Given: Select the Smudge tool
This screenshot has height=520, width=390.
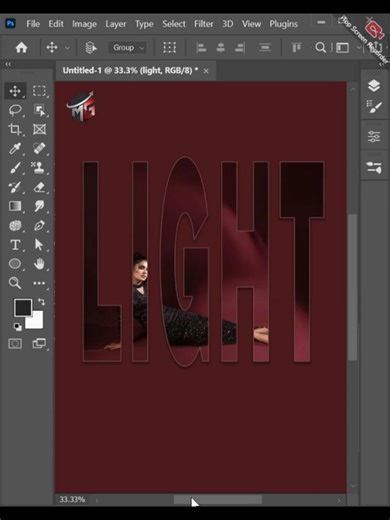Looking at the screenshot, I should [x=39, y=206].
